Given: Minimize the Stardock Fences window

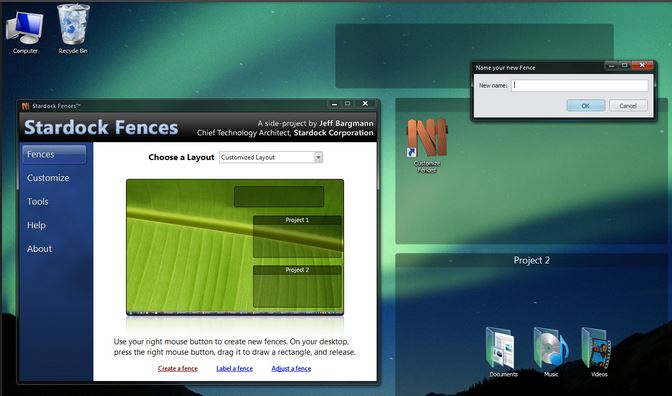Looking at the screenshot, I should (x=334, y=104).
